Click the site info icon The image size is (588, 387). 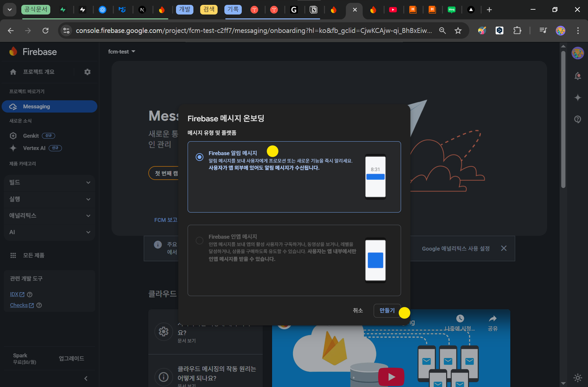tap(66, 31)
